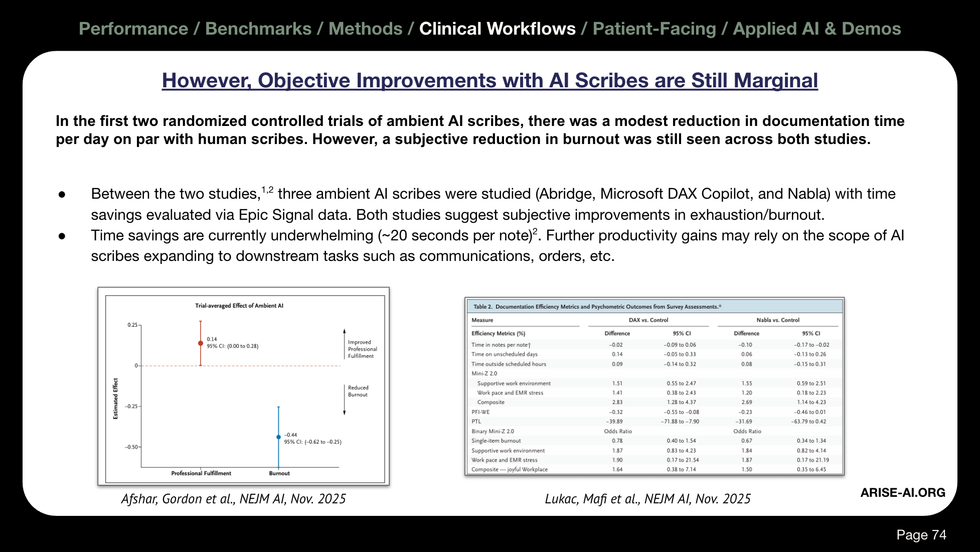
Task: Open the Performance section in header
Action: [133, 29]
